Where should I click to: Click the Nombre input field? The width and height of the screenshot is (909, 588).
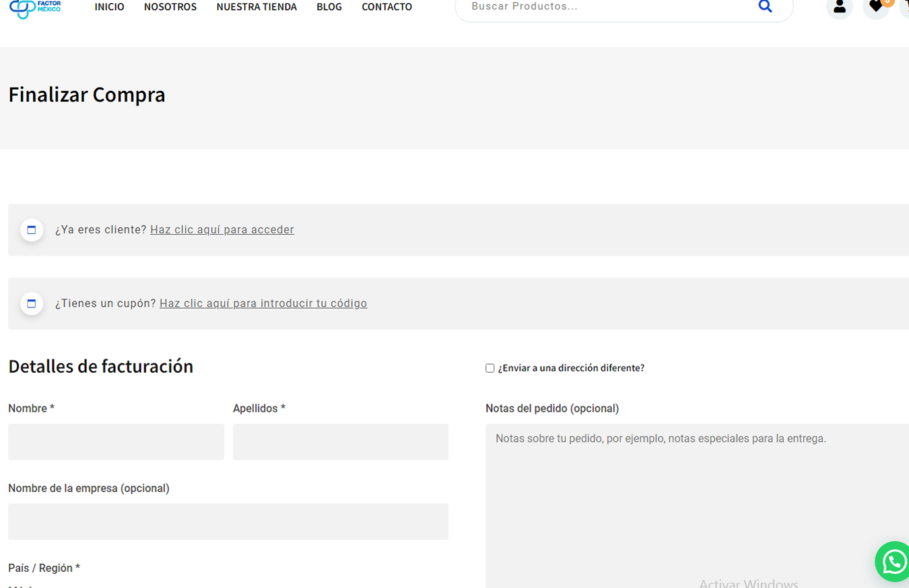pos(116,442)
